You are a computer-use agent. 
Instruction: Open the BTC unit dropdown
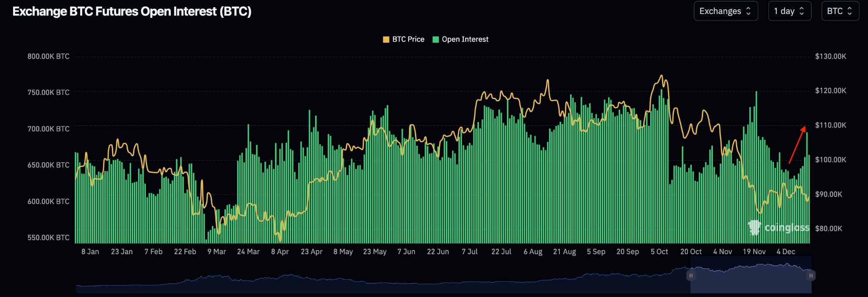pyautogui.click(x=840, y=11)
